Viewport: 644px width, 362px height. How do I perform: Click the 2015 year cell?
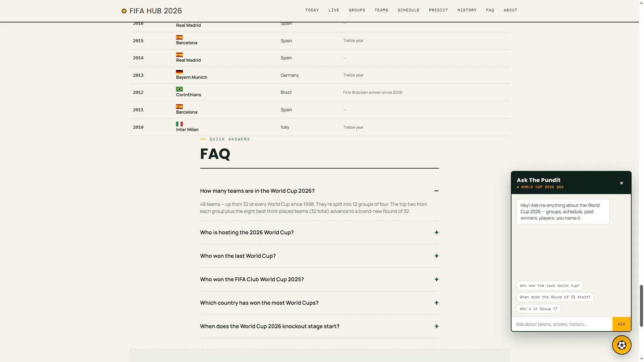click(138, 41)
